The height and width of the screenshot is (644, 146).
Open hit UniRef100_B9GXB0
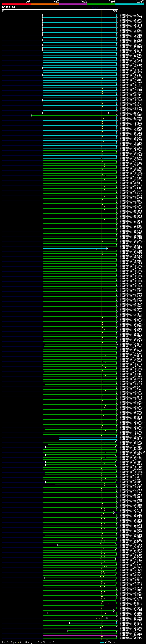tap(131, 37)
